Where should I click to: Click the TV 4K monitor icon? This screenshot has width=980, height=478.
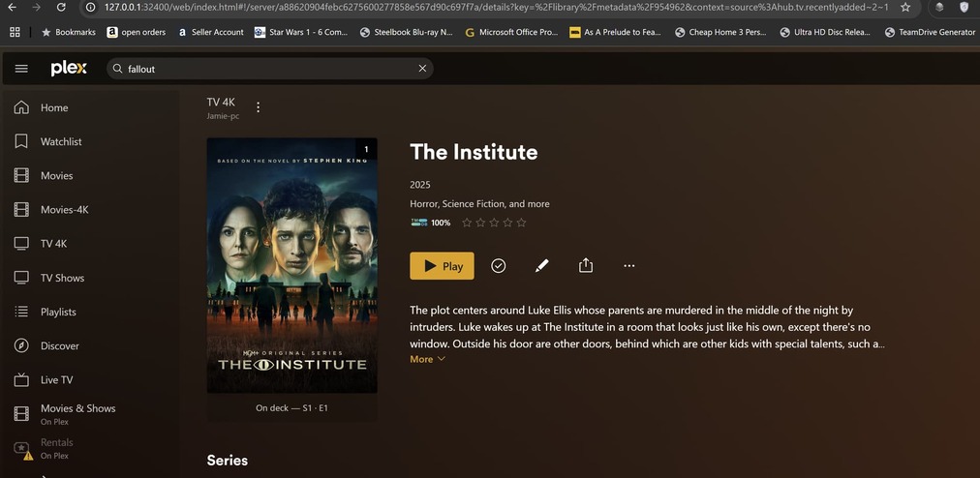point(21,244)
